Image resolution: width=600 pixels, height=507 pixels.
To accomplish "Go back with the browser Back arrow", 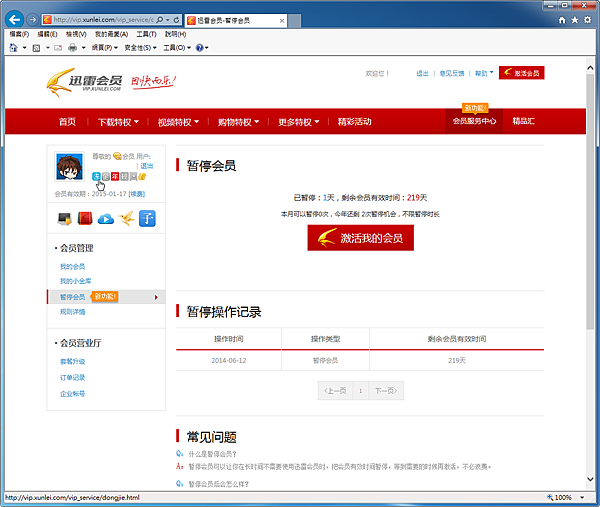I will click(x=15, y=19).
